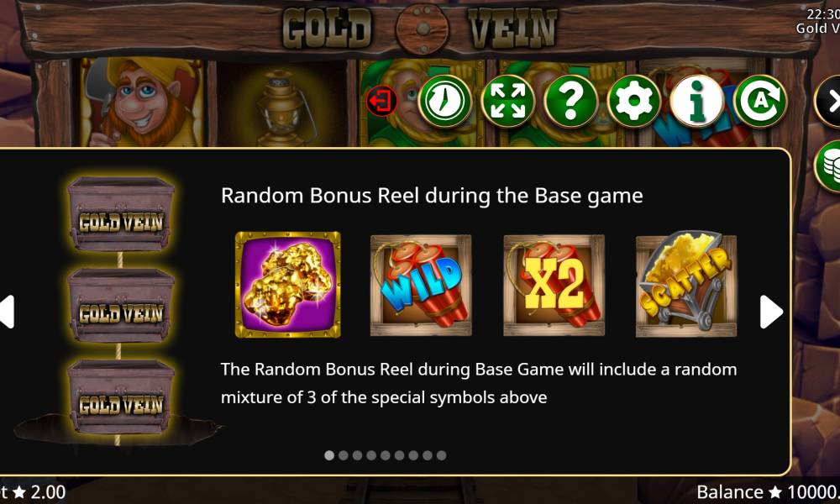Open the help question mark icon
This screenshot has width=840, height=504.
click(x=570, y=101)
